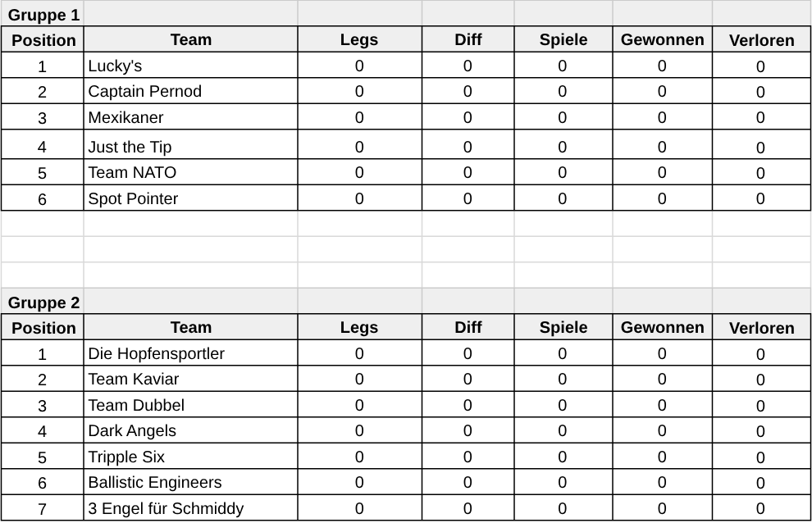Select Gruppe 1 Verloren header cell
812x523 pixels.
[x=761, y=39]
